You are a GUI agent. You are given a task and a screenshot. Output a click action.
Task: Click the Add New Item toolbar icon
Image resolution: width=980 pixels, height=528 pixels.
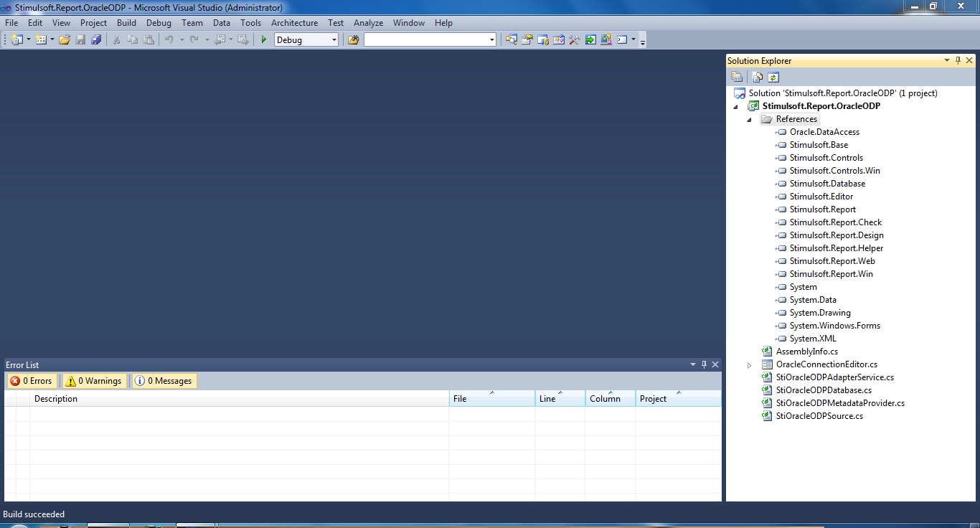point(40,40)
